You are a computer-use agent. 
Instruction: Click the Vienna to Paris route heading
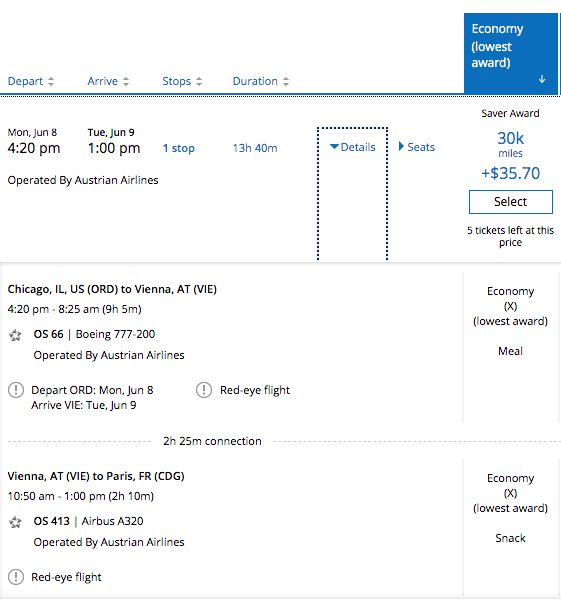96,476
